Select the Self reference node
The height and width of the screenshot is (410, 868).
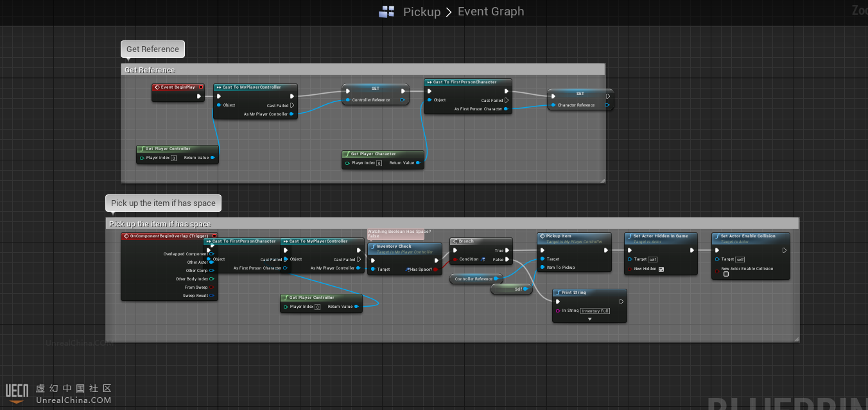coord(512,289)
